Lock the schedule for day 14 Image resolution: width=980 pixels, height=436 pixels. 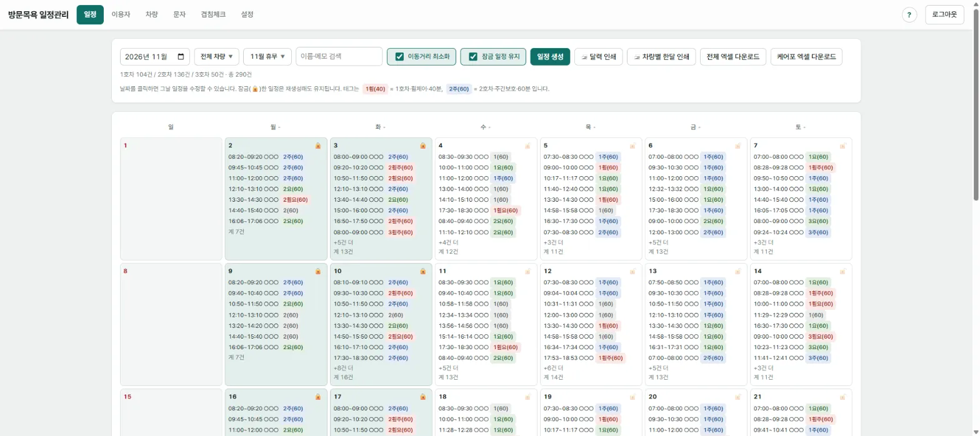pos(842,271)
